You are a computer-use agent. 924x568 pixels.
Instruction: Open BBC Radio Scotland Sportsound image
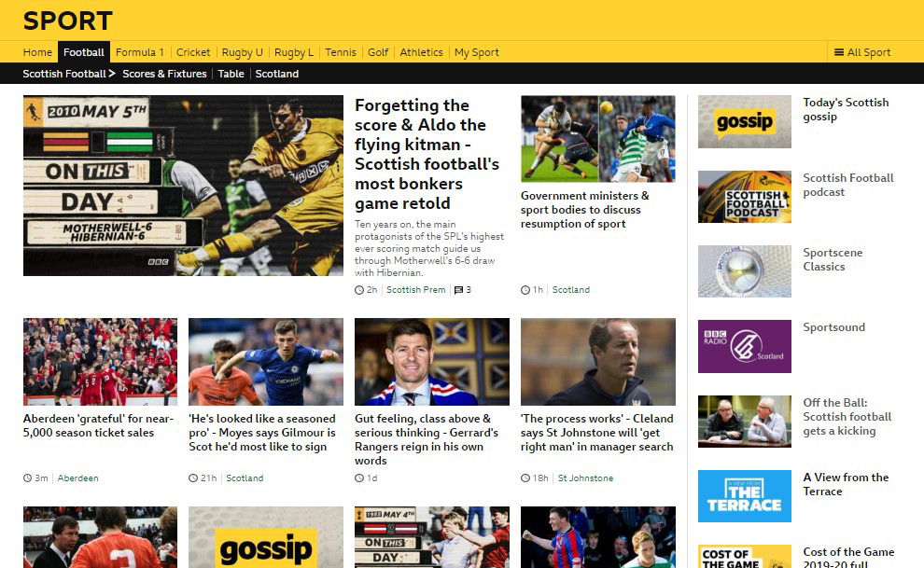click(x=744, y=346)
